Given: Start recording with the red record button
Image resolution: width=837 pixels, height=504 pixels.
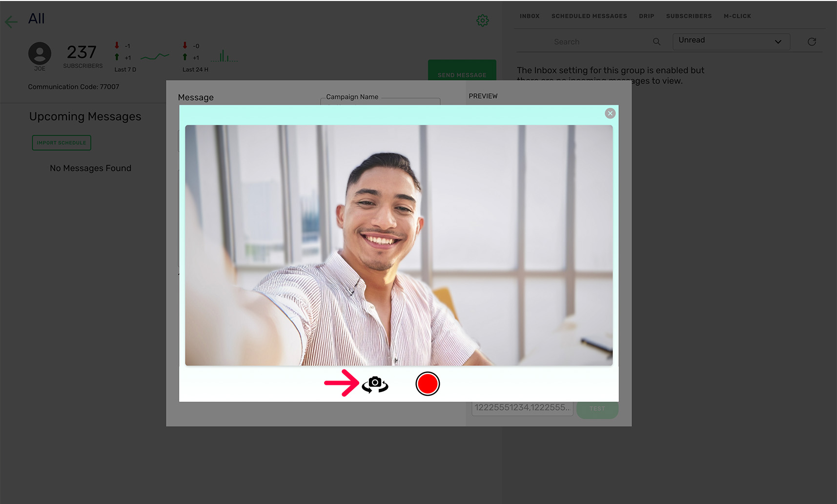Looking at the screenshot, I should 428,384.
